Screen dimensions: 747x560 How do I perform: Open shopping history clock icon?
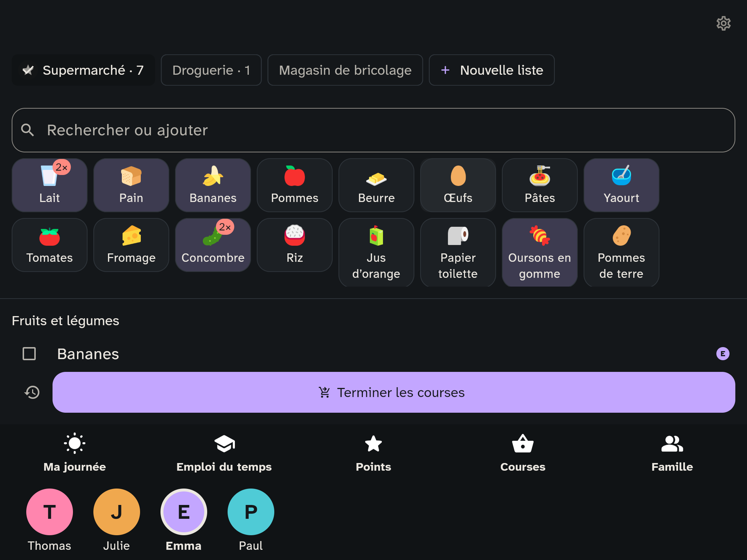(32, 392)
